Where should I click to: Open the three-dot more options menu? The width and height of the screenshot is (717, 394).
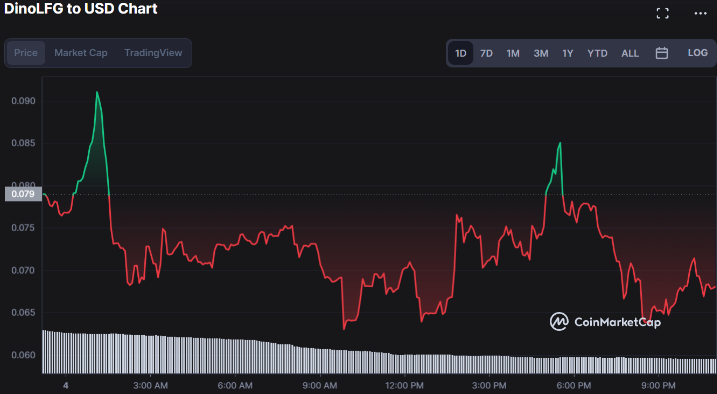click(x=701, y=13)
